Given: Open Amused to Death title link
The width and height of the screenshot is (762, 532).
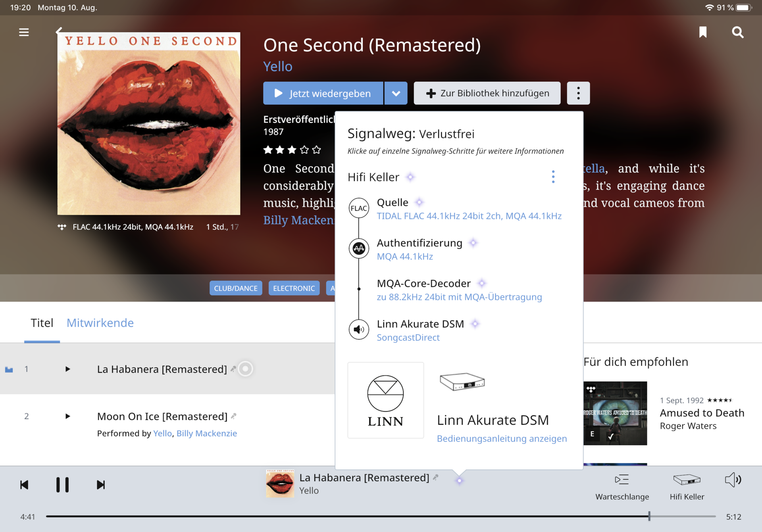Looking at the screenshot, I should [x=702, y=413].
